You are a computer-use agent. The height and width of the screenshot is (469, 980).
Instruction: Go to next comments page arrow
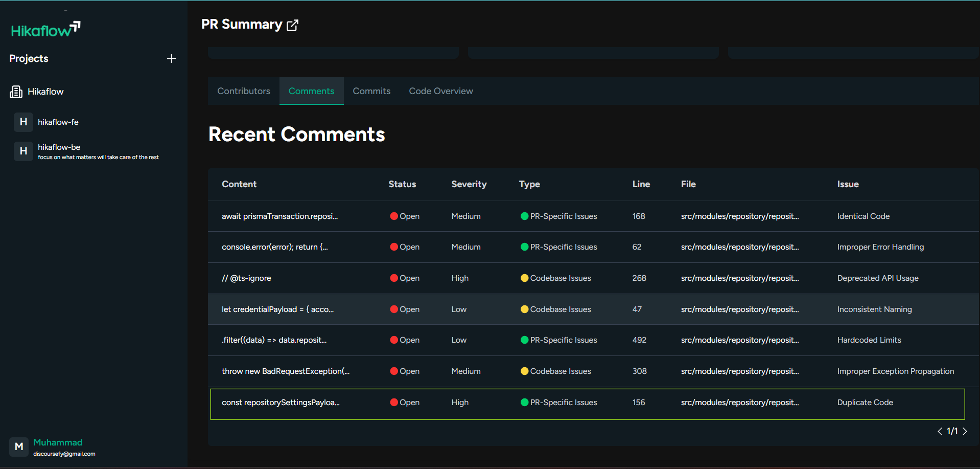965,432
